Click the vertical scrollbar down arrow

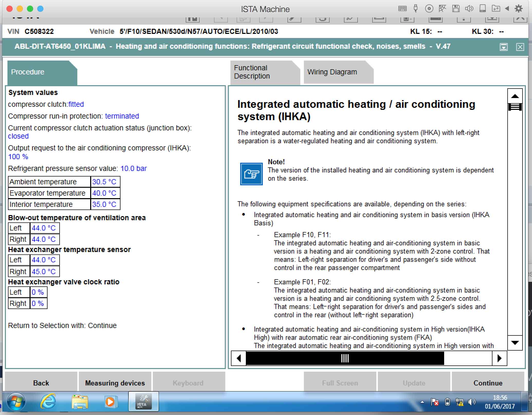[515, 343]
